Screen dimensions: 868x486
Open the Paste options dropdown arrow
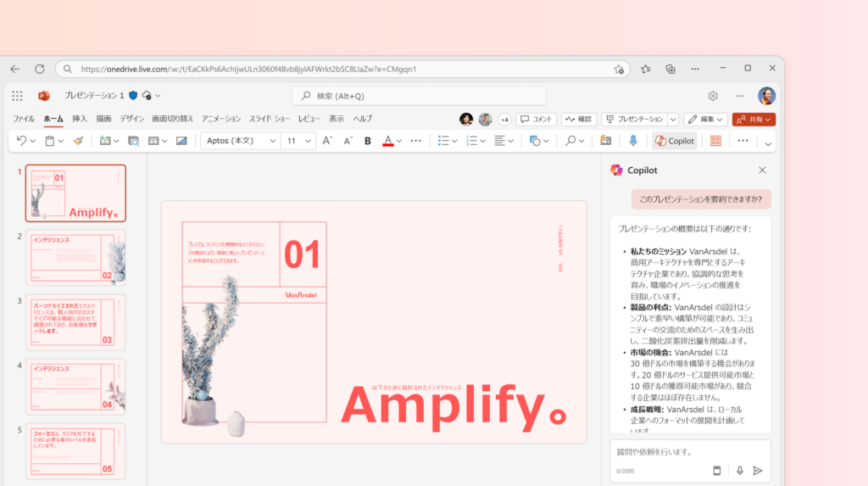click(61, 142)
